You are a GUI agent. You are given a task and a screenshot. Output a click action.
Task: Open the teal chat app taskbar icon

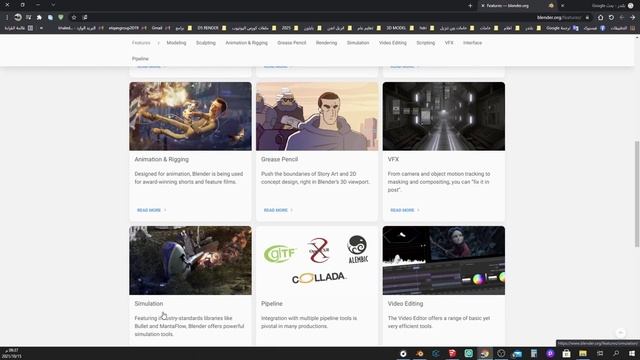(469, 353)
